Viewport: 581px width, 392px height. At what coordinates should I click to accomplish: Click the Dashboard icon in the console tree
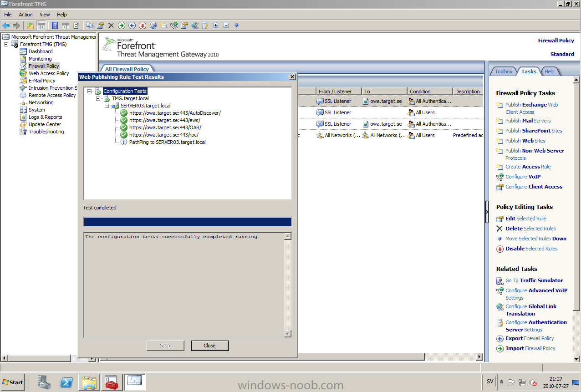[23, 51]
